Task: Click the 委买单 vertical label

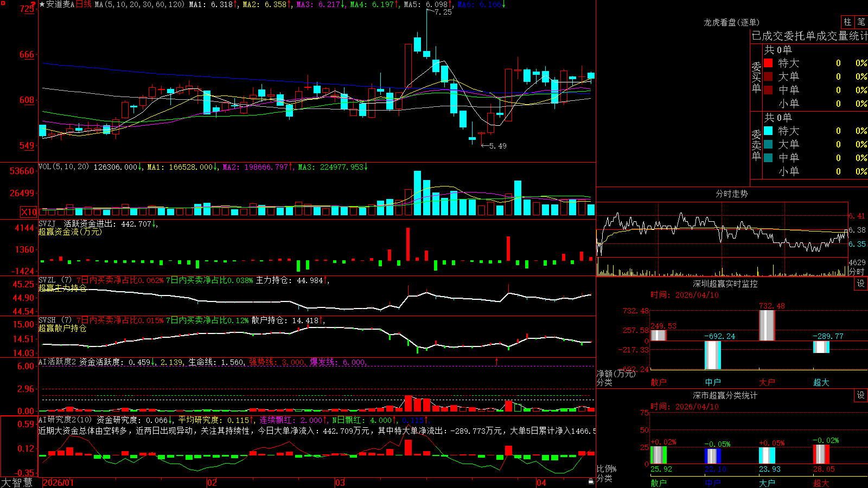Action: tap(756, 77)
